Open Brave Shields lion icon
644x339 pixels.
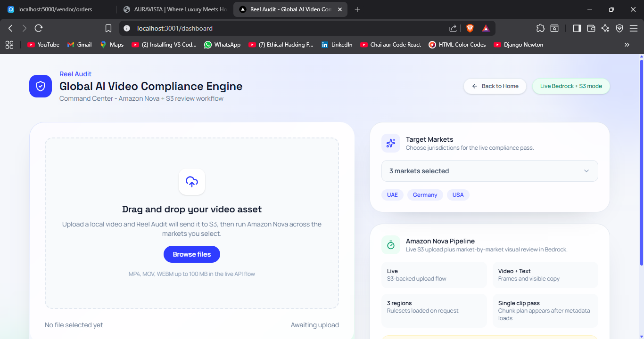(x=470, y=28)
